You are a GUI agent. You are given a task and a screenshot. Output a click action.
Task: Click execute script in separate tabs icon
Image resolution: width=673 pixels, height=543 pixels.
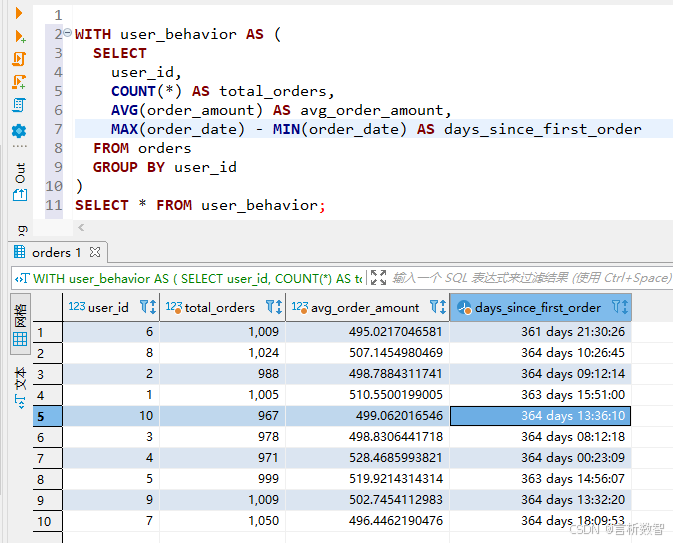pos(19,82)
